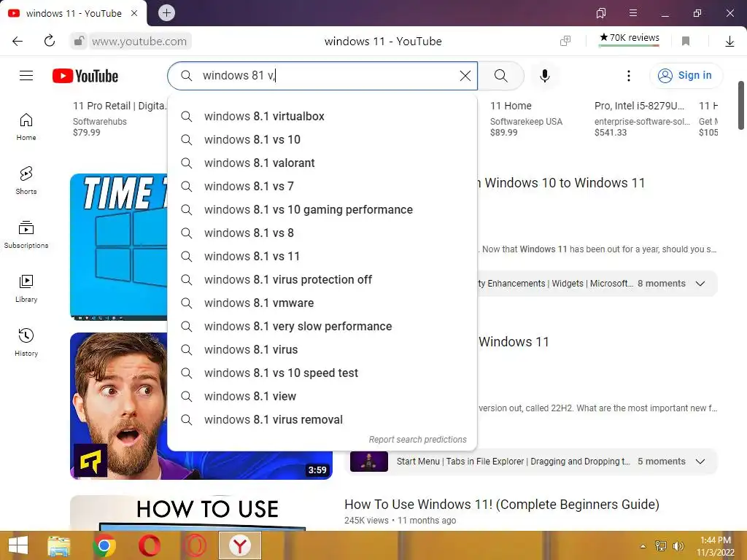Expand the 8 moments chevron

700,284
